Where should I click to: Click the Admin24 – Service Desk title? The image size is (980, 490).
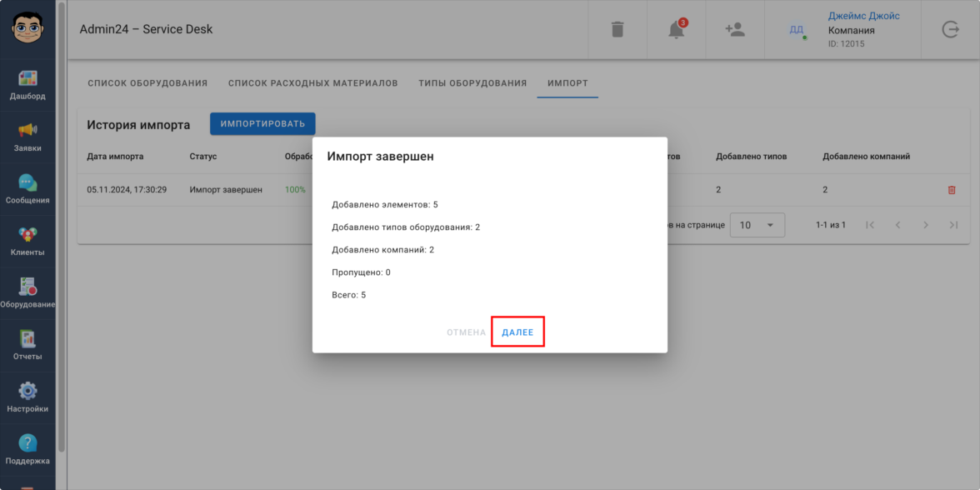point(147,29)
